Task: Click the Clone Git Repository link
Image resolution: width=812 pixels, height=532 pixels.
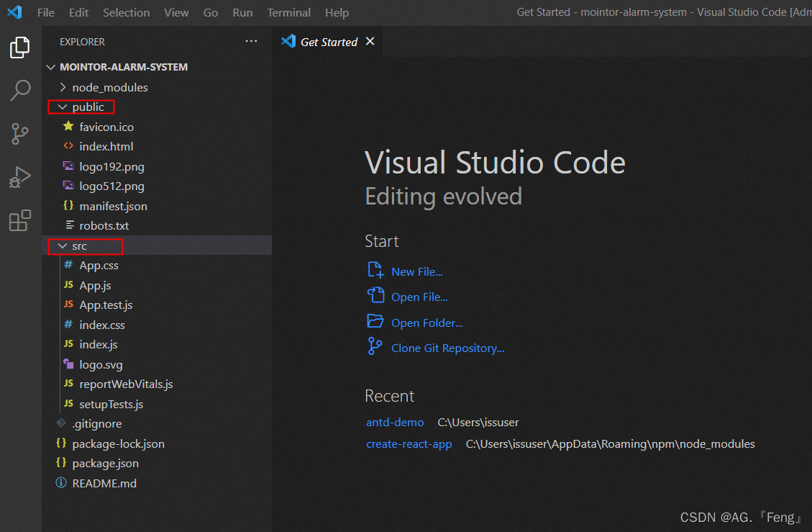Action: [x=447, y=348]
